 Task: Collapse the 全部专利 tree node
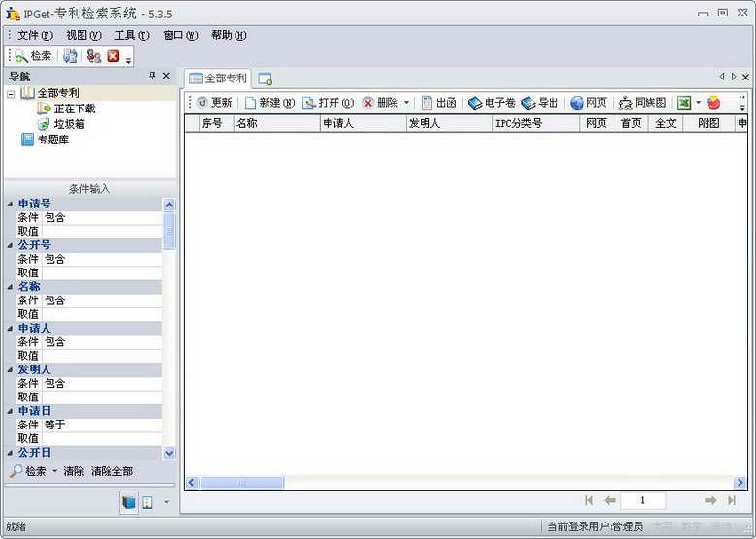[x=11, y=94]
